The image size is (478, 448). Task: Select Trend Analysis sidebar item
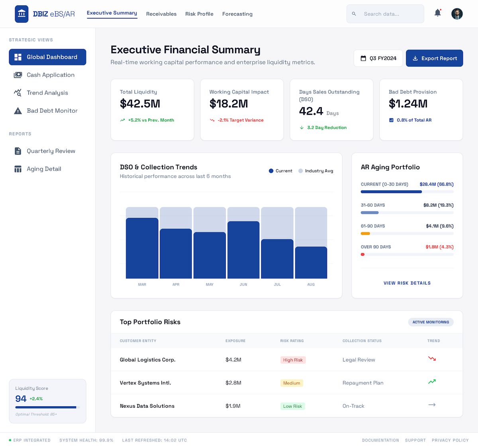pos(47,93)
